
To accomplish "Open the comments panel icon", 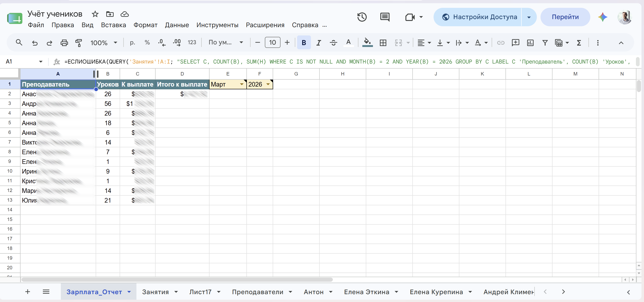I will click(x=385, y=17).
